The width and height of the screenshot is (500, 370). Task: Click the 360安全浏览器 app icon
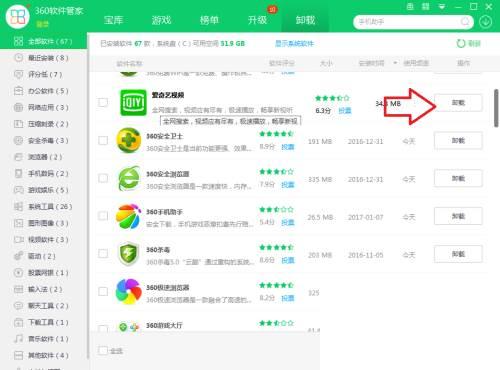tap(129, 178)
